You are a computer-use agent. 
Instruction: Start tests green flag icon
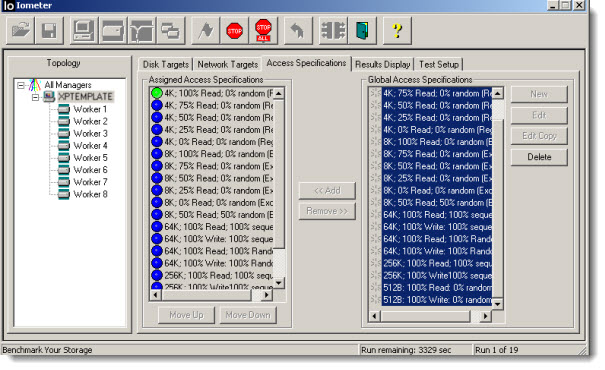coord(205,30)
